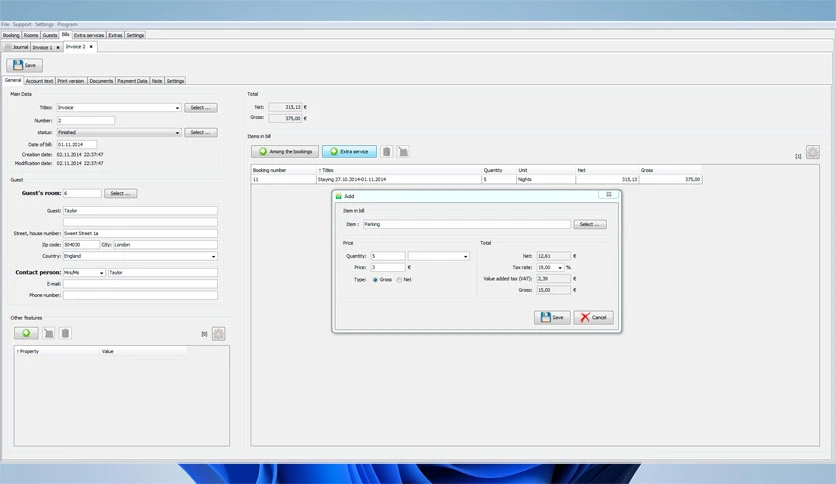Switch to the Extra services tab
The height and width of the screenshot is (484, 836).
tap(89, 35)
